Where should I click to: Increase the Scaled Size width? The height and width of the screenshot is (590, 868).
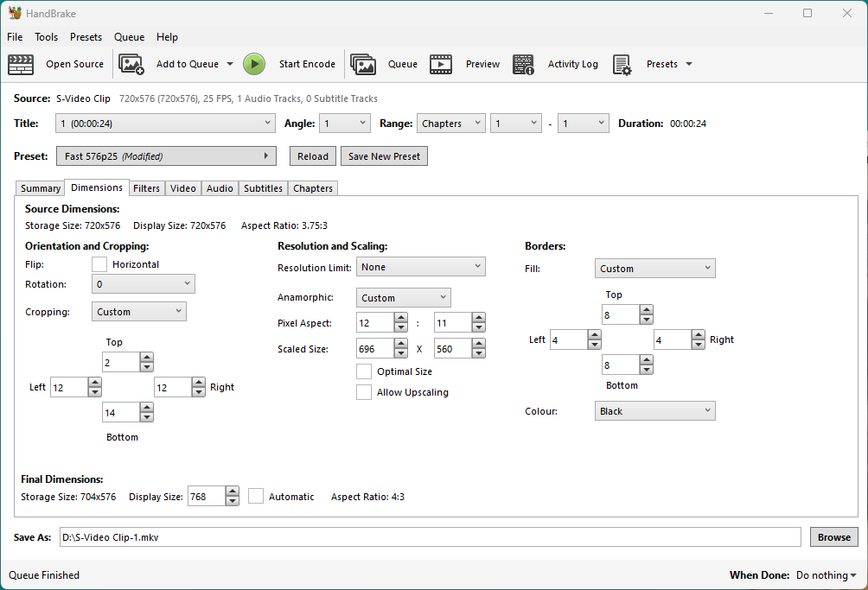[x=401, y=344]
